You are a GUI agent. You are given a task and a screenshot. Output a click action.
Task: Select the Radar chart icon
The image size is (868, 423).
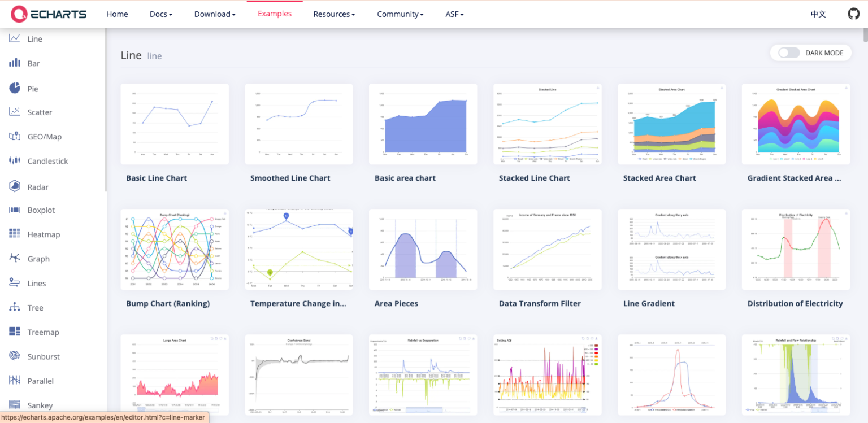tap(15, 186)
